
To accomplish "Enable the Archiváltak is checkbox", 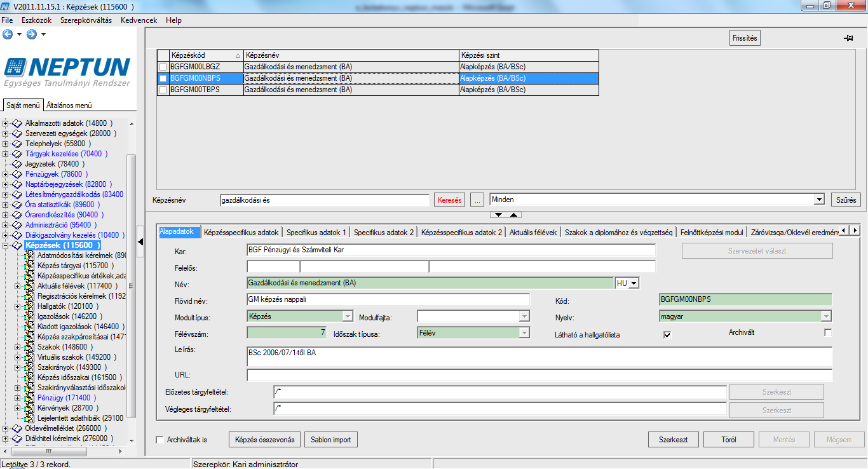I will coord(160,439).
